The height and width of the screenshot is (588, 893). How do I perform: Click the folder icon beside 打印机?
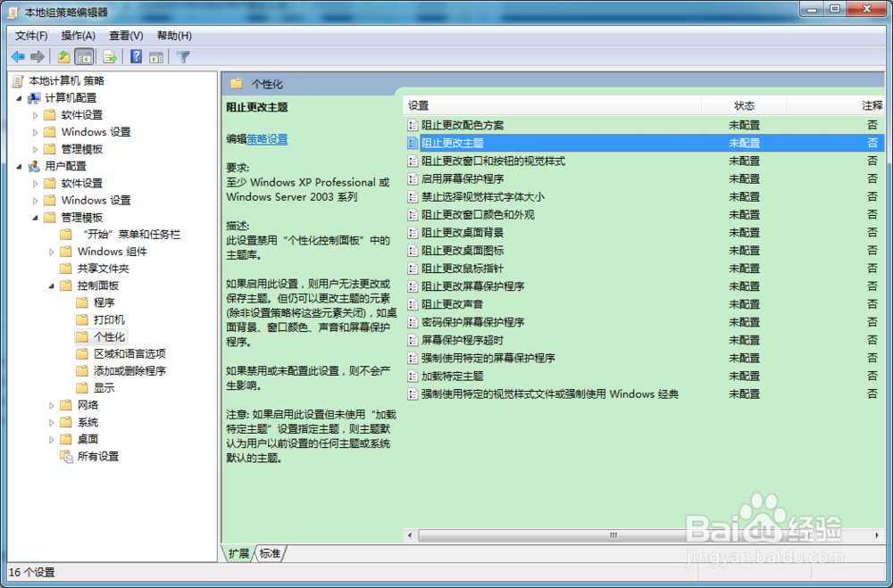click(x=82, y=320)
